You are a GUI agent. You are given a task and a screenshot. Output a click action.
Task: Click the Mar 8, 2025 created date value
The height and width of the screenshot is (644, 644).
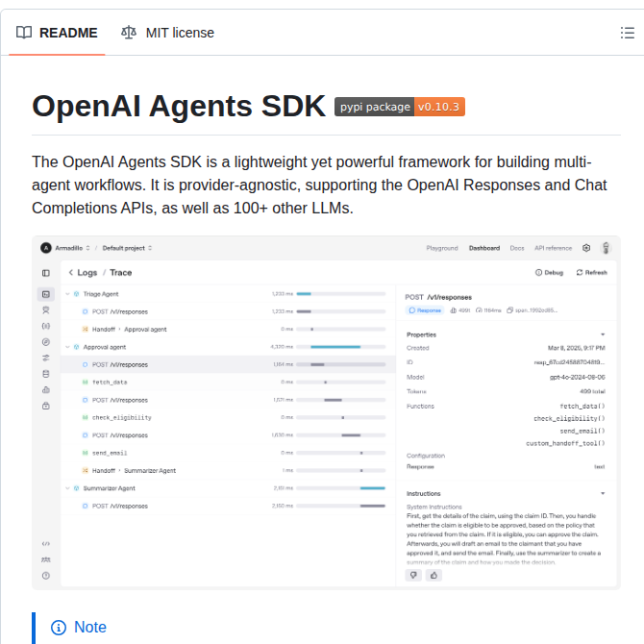coord(576,348)
